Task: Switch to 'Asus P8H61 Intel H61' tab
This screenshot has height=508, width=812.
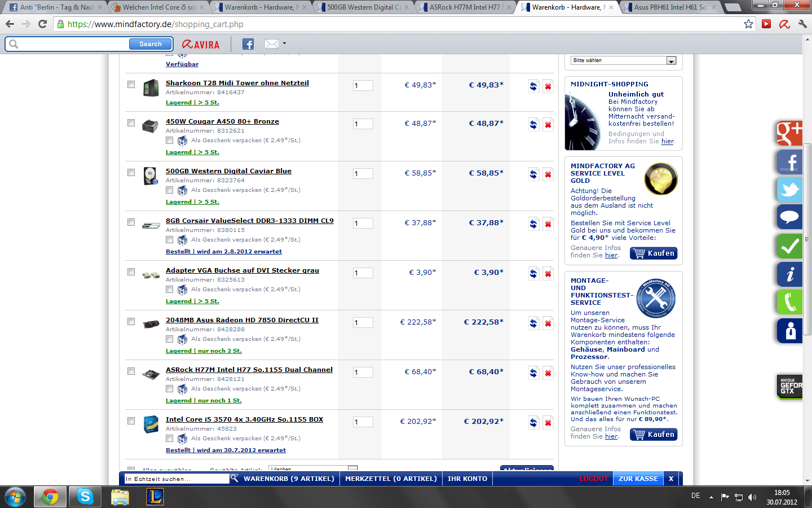Action: (x=670, y=7)
